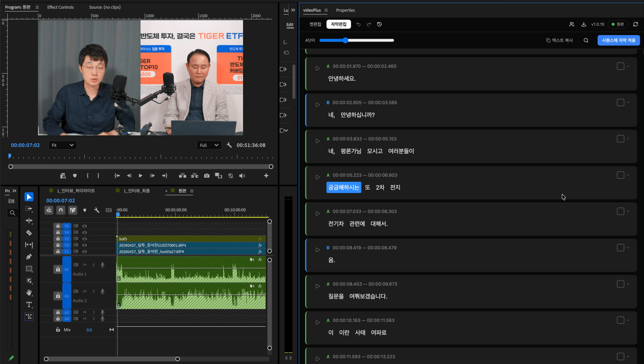The height and width of the screenshot is (364, 644).
Task: Toggle V5 track visibility eye
Action: [x=84, y=226]
